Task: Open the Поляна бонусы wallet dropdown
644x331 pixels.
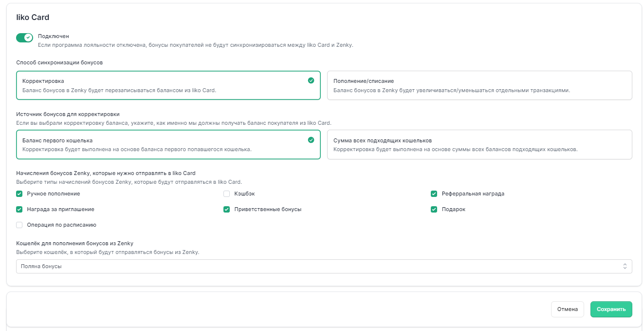Action: click(x=323, y=266)
